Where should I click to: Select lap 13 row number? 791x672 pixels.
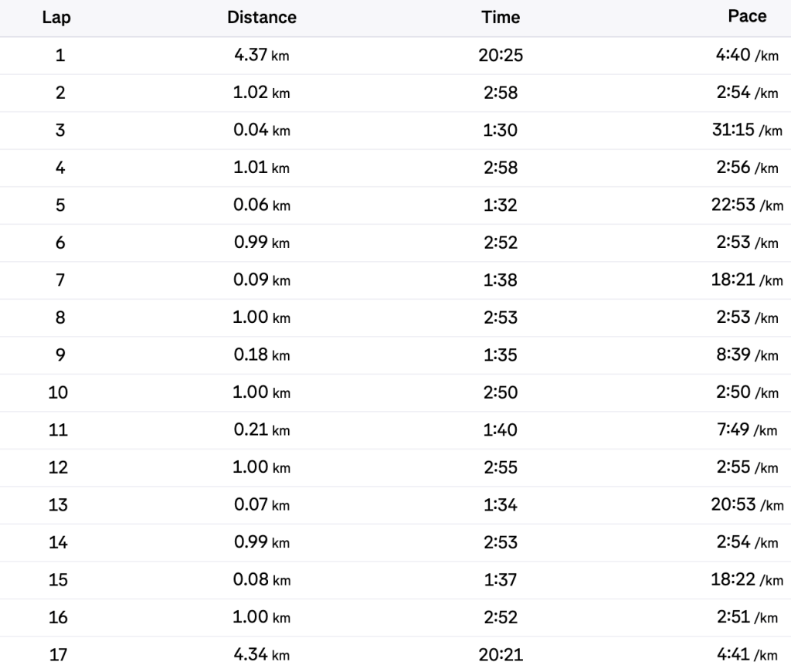(x=58, y=505)
